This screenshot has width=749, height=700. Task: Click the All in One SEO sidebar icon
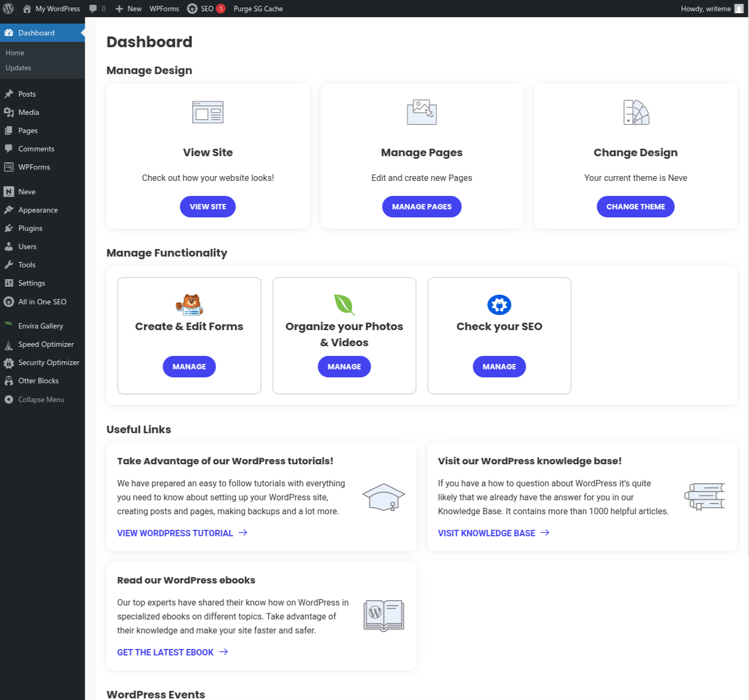(8, 302)
